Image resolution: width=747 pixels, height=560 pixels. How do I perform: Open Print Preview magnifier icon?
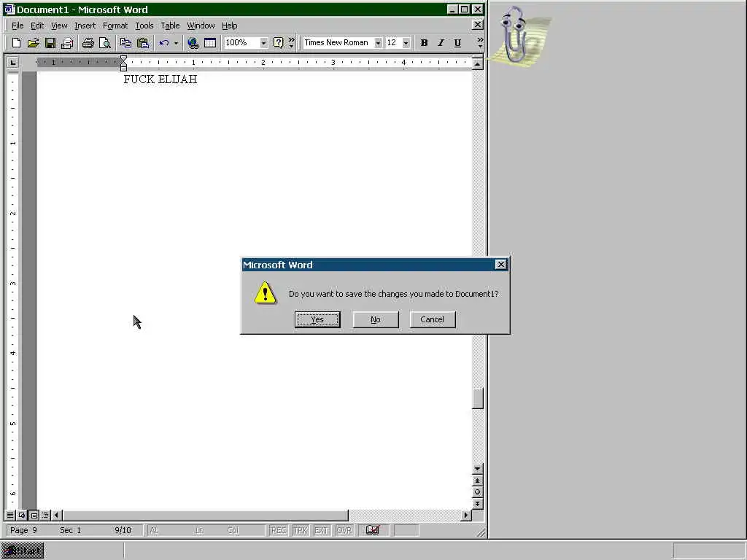click(105, 43)
